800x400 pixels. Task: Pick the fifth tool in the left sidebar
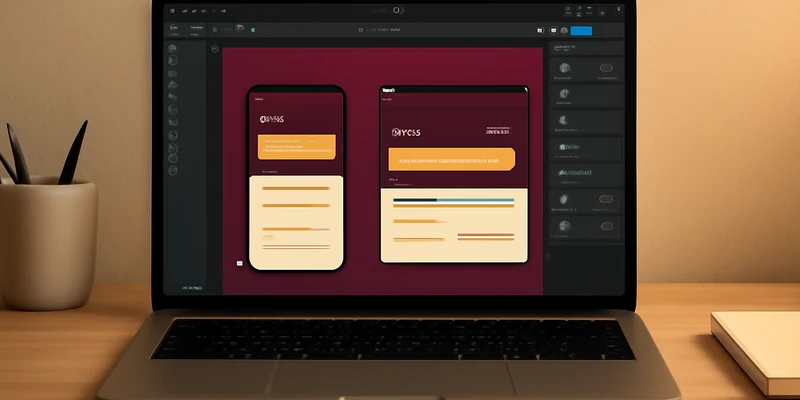[x=173, y=96]
